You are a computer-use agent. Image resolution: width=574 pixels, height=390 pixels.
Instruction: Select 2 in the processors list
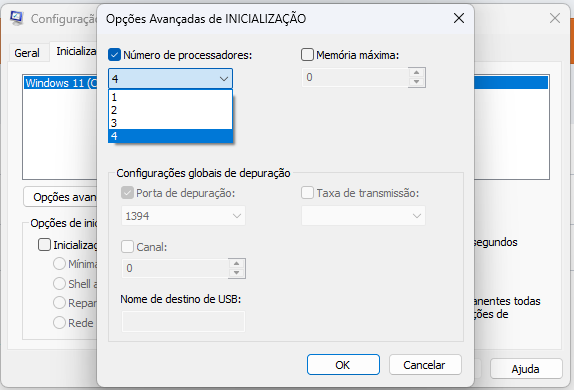pos(170,110)
